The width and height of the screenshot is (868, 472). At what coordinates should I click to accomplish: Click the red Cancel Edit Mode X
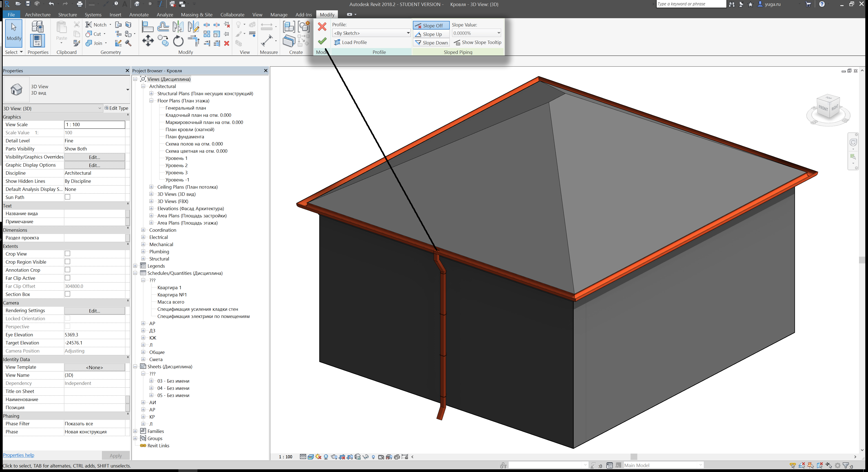coord(322,27)
